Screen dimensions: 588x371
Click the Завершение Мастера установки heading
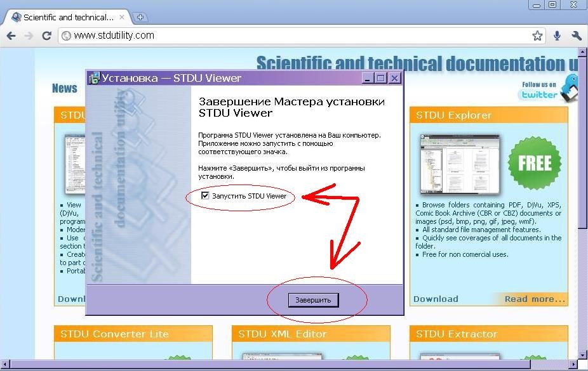(291, 107)
